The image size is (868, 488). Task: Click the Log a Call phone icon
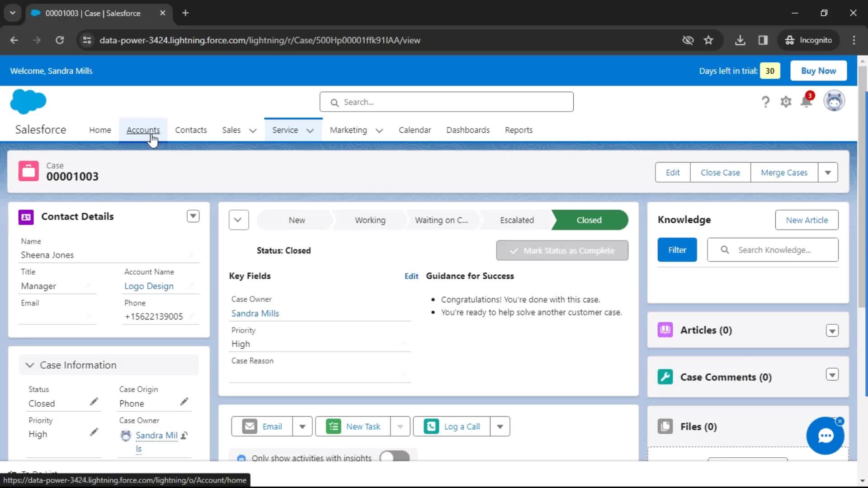(x=431, y=427)
